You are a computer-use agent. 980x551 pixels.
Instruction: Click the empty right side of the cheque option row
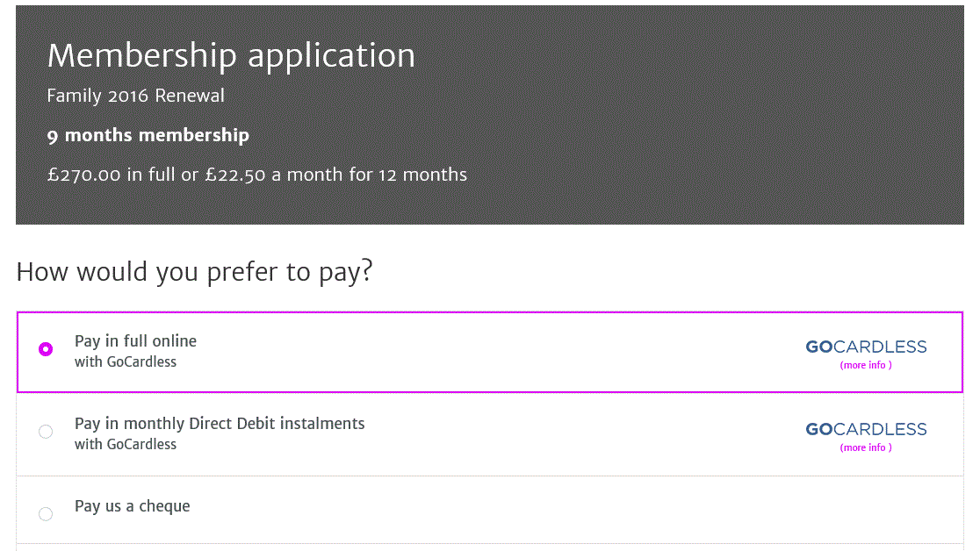pos(703,510)
